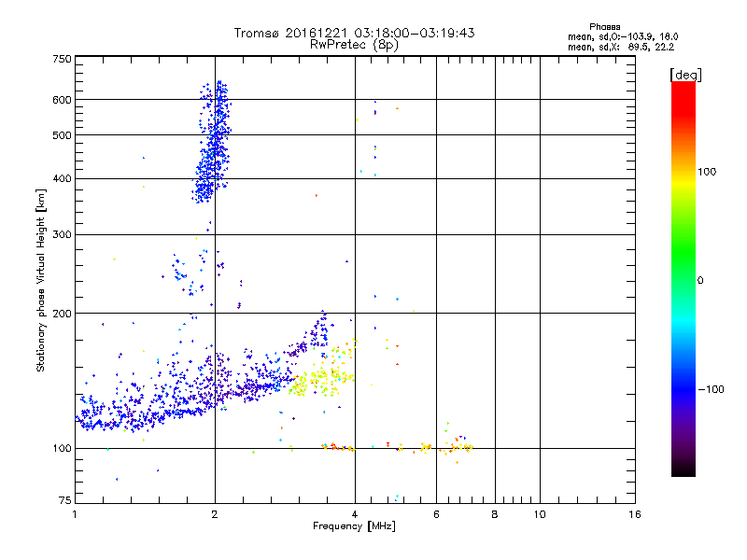Image resolution: width=747 pixels, height=560 pixels.
Task: Click the y-axis tick label '600'
Action: point(63,100)
